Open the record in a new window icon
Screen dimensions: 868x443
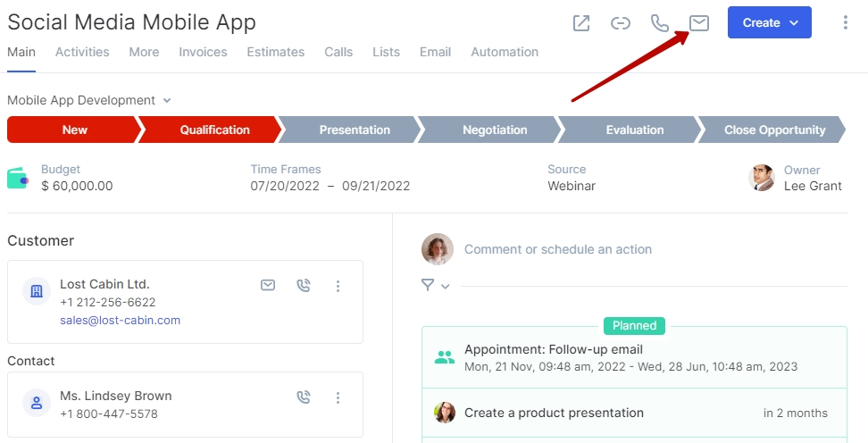tap(581, 22)
